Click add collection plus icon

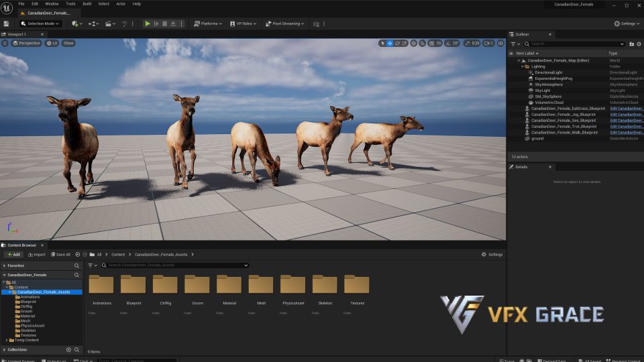tap(68, 349)
